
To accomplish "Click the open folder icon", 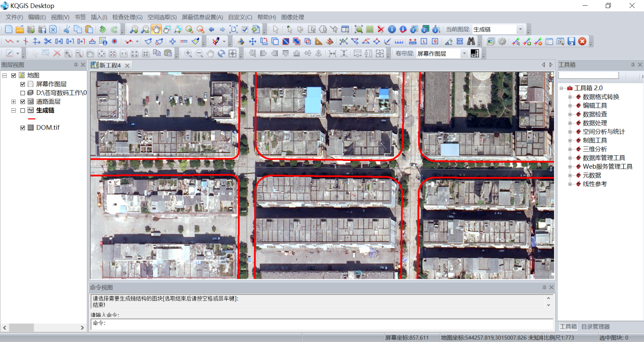I will [x=20, y=29].
